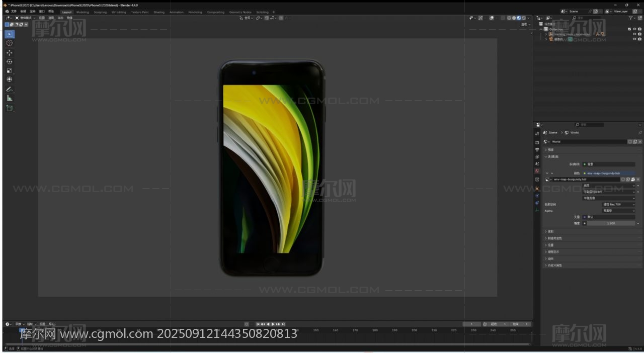The width and height of the screenshot is (644, 353).
Task: Open the Alpha mode dropdown
Action: click(x=618, y=211)
